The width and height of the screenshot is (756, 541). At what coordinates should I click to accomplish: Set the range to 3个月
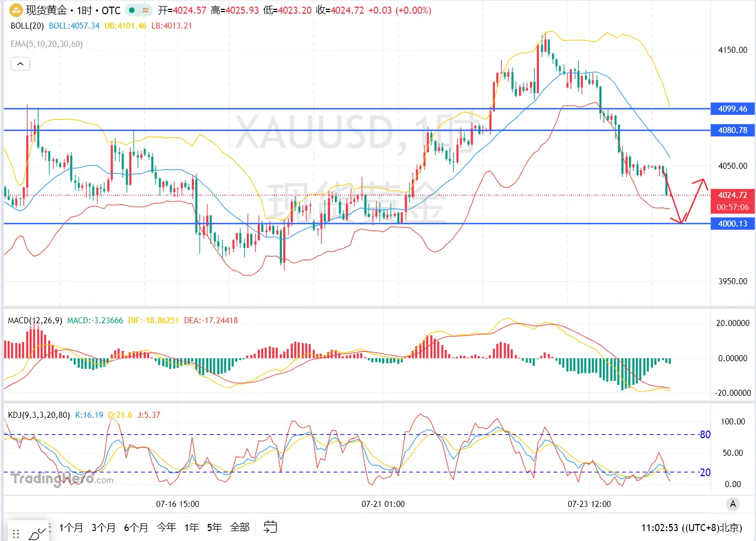tap(103, 527)
